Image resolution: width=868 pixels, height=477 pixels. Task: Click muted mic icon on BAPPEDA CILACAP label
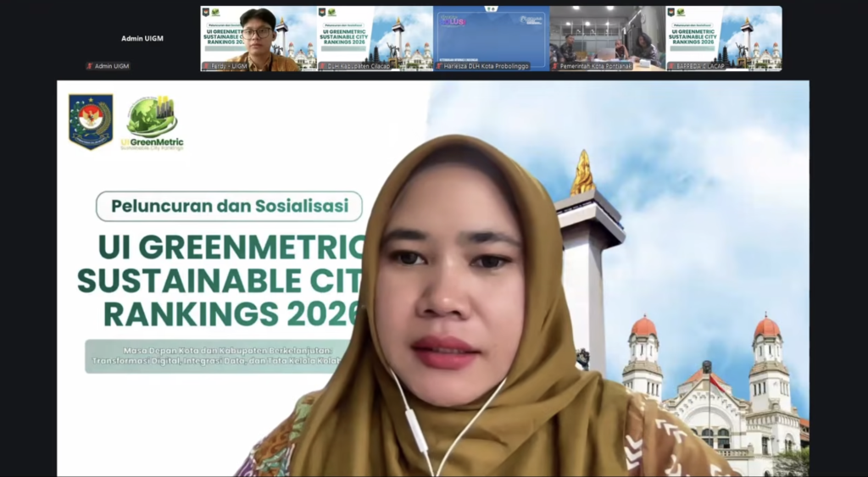coord(671,66)
